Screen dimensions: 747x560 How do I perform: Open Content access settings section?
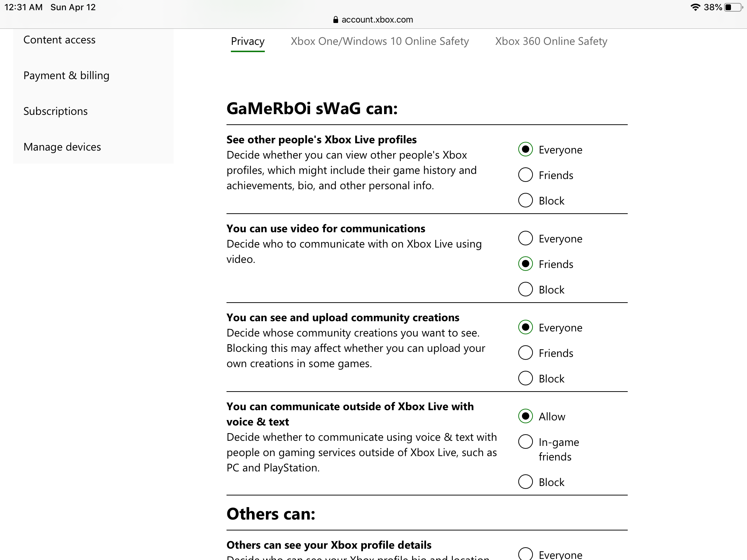click(x=59, y=39)
